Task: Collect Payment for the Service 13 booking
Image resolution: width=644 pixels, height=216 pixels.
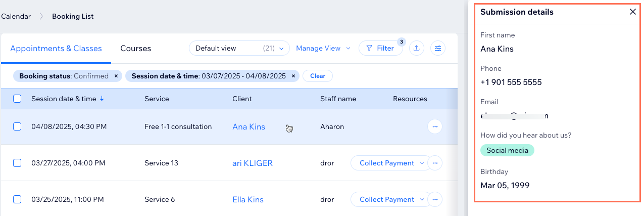Action: pos(387,163)
